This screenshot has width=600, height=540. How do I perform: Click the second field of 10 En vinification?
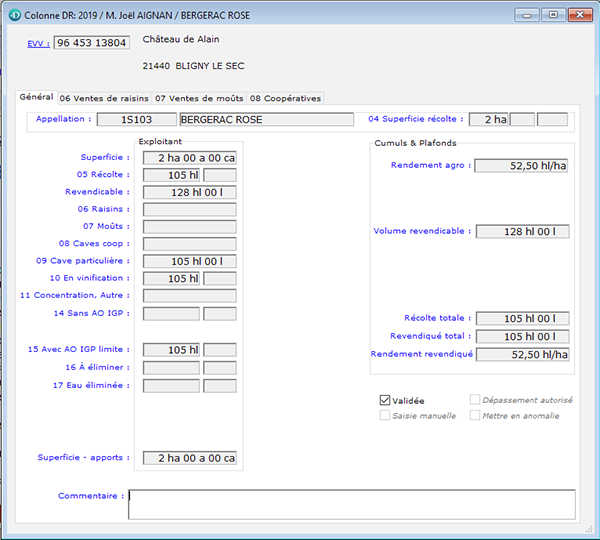click(x=220, y=278)
